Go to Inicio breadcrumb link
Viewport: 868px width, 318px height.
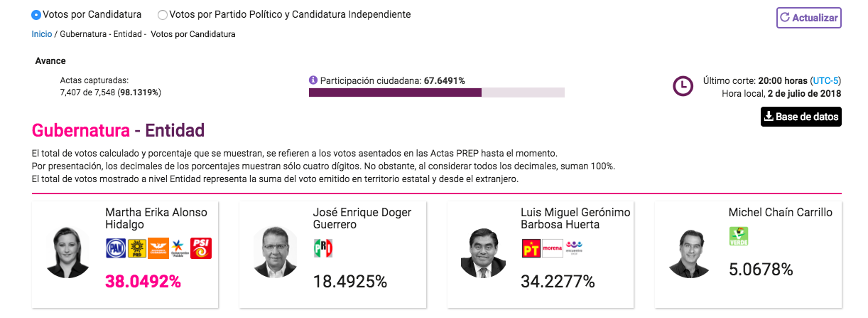tap(41, 34)
